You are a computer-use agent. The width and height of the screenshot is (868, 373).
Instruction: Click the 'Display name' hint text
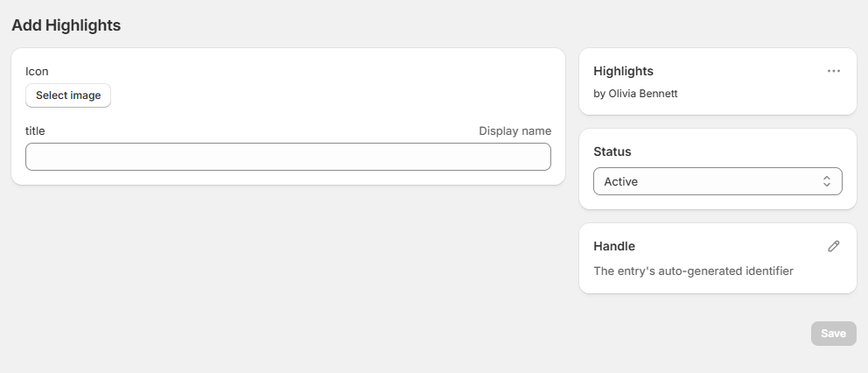(514, 130)
